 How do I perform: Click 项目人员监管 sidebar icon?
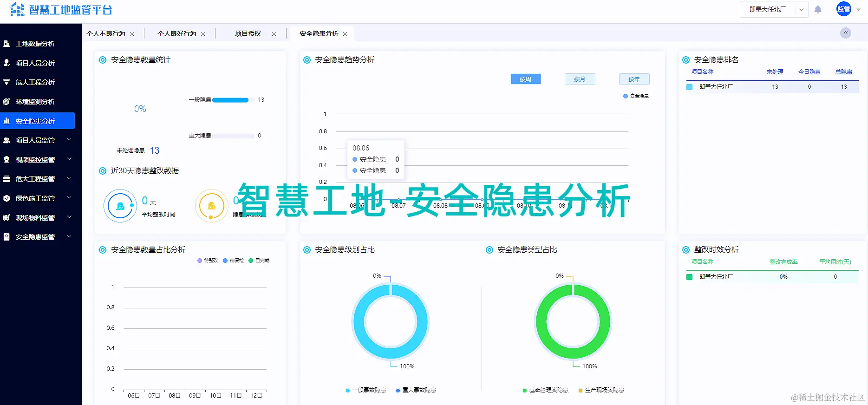coord(7,140)
